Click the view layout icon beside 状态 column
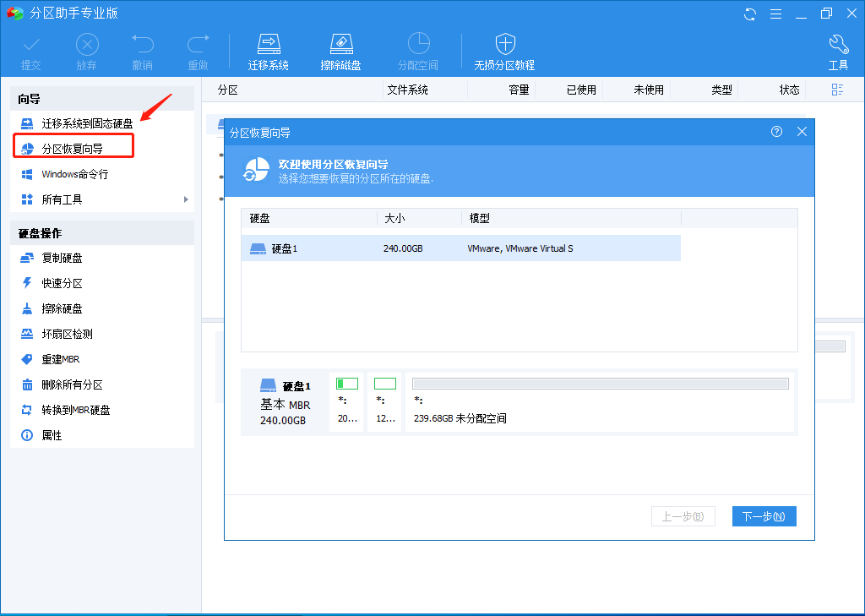865x616 pixels. pyautogui.click(x=837, y=90)
